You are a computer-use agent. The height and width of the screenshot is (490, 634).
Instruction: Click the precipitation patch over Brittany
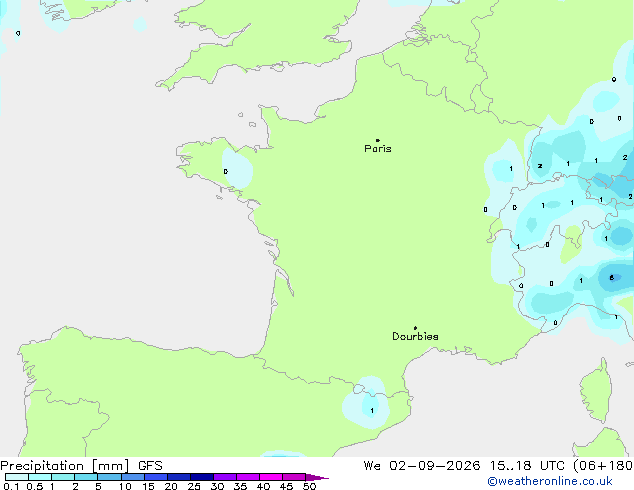(x=238, y=169)
